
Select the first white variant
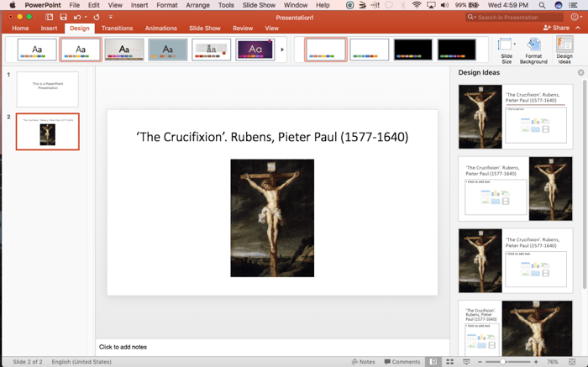tap(326, 50)
